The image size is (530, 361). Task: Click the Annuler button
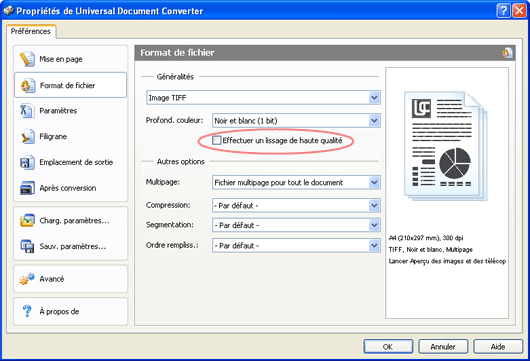443,346
